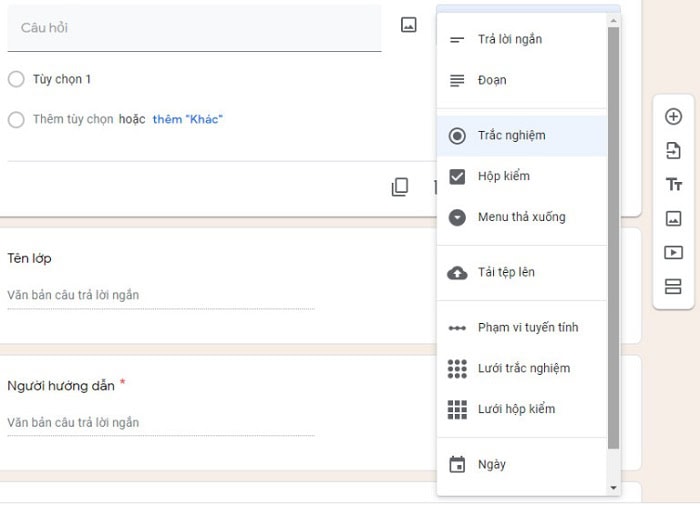The width and height of the screenshot is (700, 505).
Task: Click the 'Tùy chọn 1' option text
Action: pos(62,79)
